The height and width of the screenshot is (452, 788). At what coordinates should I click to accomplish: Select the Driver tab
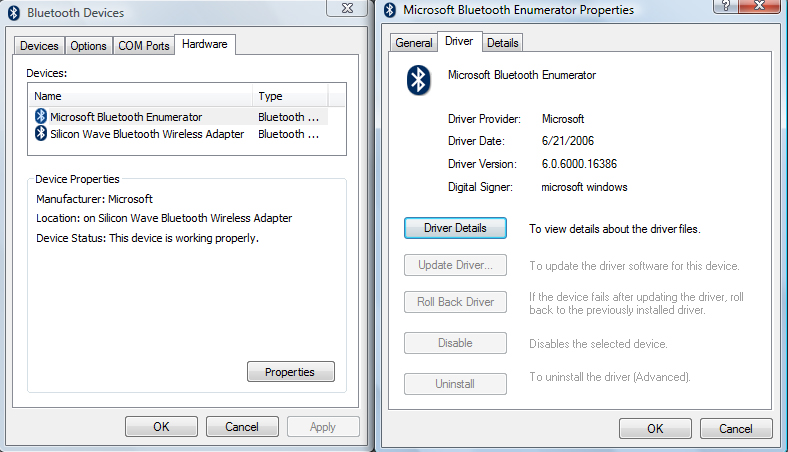click(x=459, y=41)
